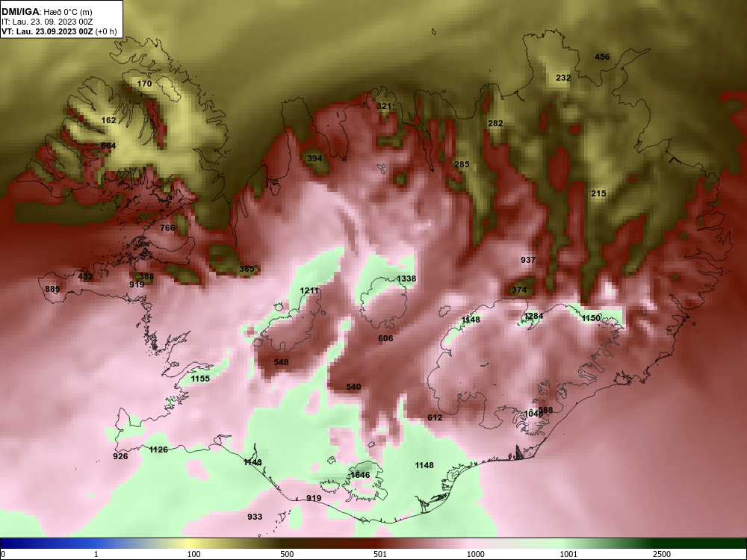Click the 500 tick label on the color scale
The image size is (747, 560).
[287, 554]
